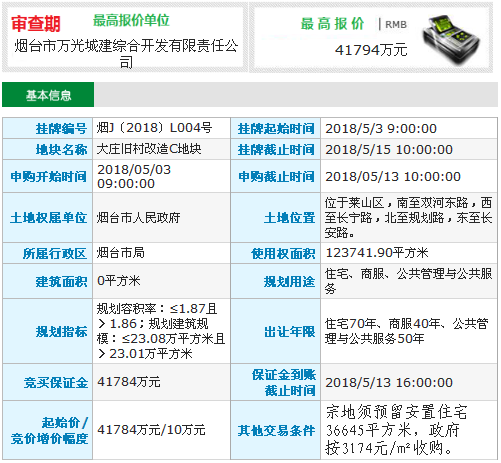Viewport: 501px width, 463px height.
Task: Click the 规划指标 details cell
Action: (x=161, y=331)
